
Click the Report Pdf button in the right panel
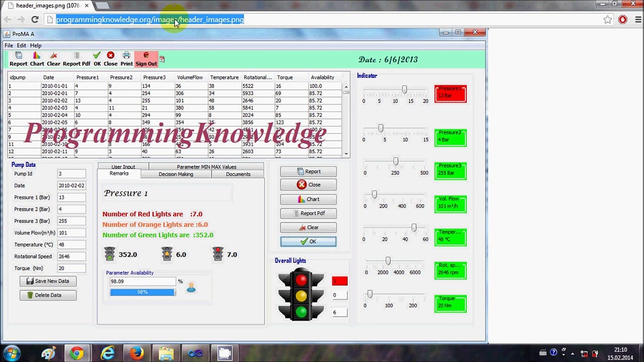coord(308,213)
